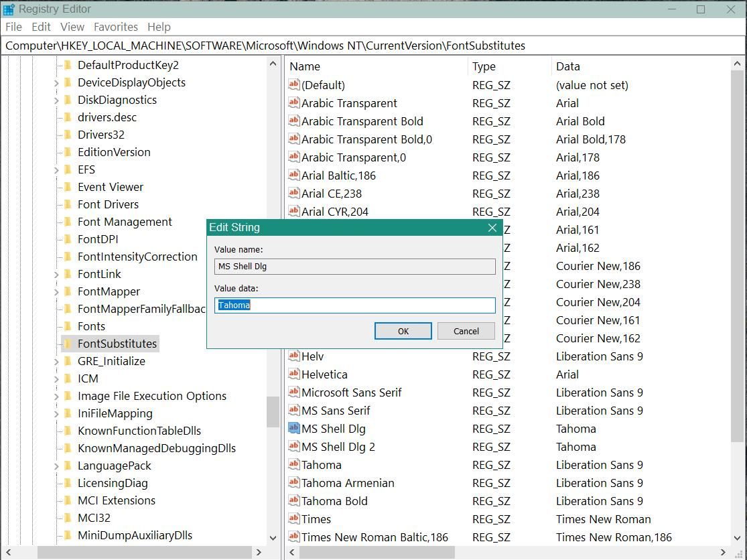The image size is (747, 560).
Task: Click the folder icon of LicensingDiag
Action: pos(68,483)
